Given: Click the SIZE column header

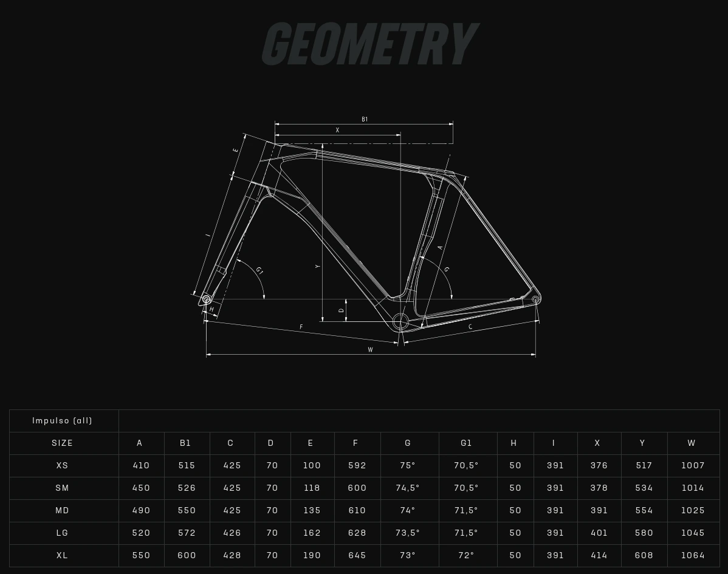Looking at the screenshot, I should click(x=63, y=443).
